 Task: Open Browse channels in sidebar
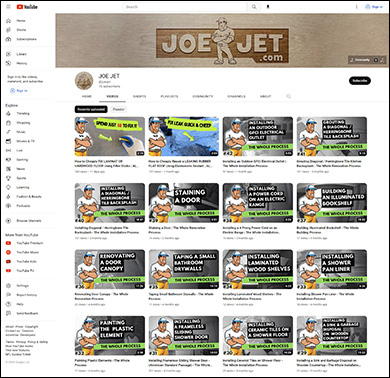tap(28, 221)
